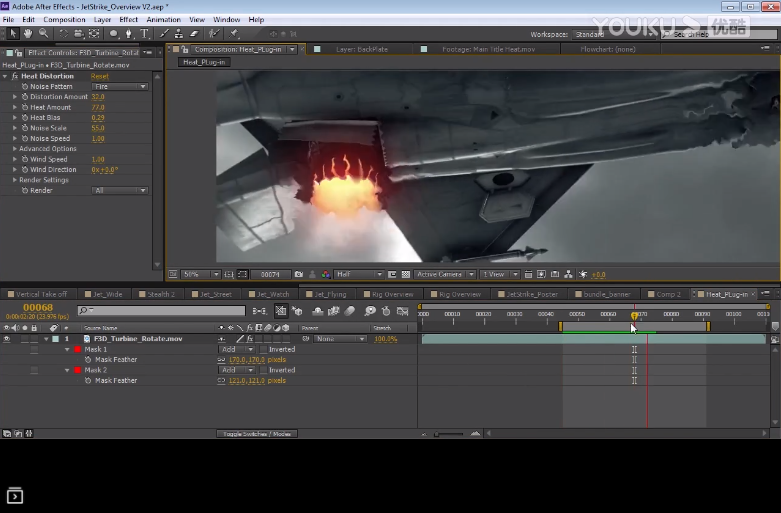Click the timeline zoom slider
Image resolution: width=781 pixels, height=513 pixels.
coord(448,434)
